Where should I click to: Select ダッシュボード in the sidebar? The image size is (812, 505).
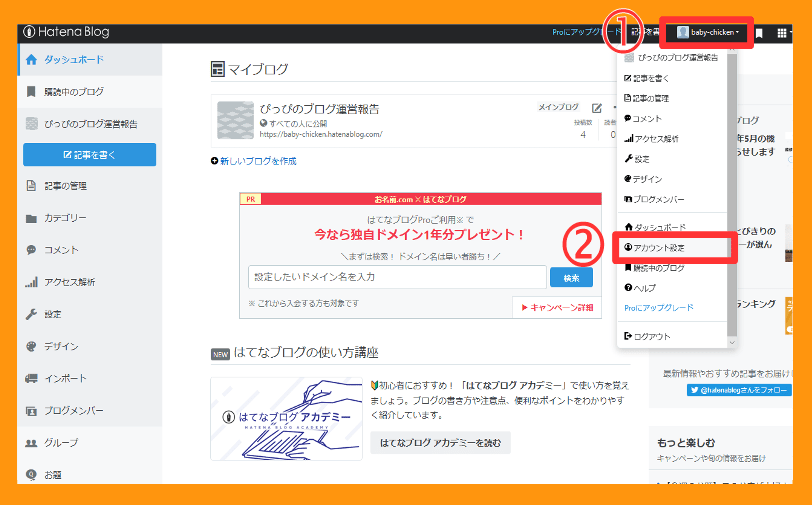pyautogui.click(x=90, y=60)
